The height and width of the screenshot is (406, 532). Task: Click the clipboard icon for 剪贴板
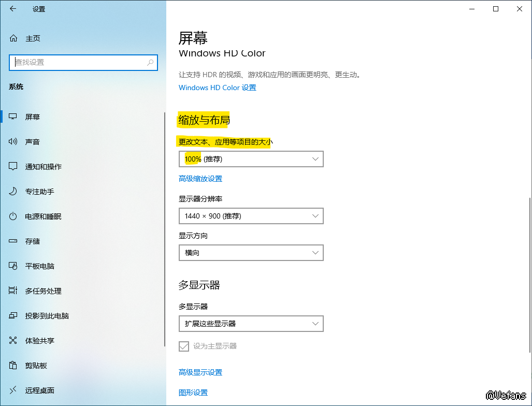13,365
